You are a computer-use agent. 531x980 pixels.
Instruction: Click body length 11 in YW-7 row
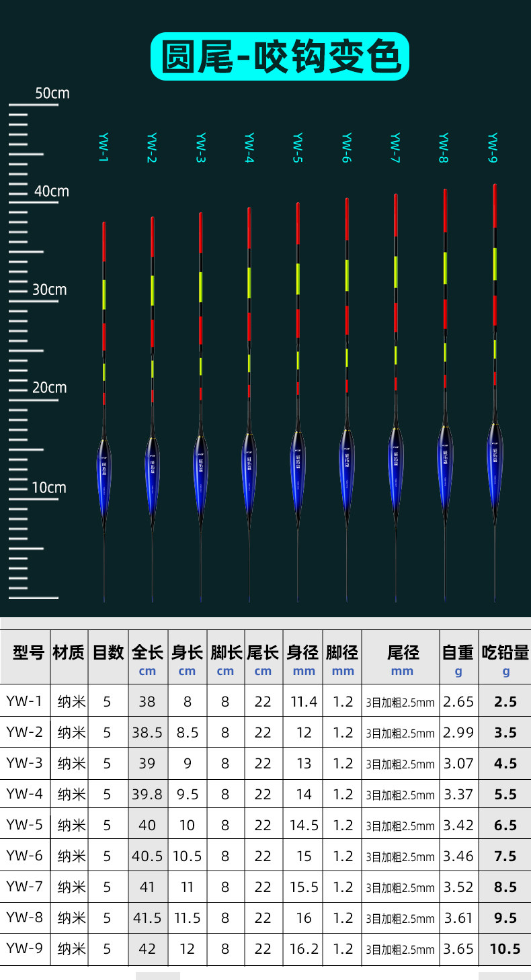click(x=187, y=887)
